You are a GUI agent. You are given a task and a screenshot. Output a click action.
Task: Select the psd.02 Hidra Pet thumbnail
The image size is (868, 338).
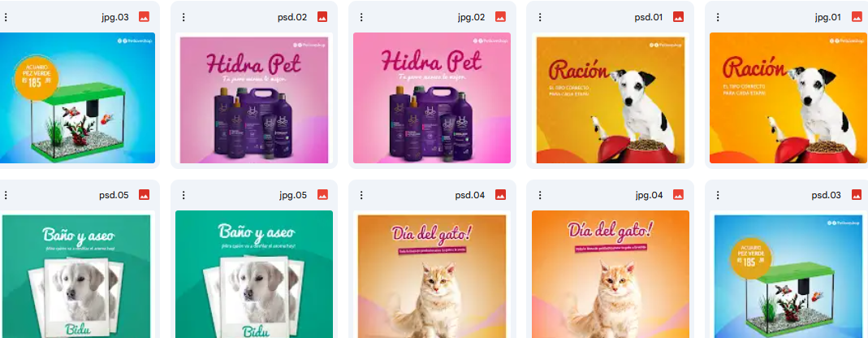pos(254,98)
